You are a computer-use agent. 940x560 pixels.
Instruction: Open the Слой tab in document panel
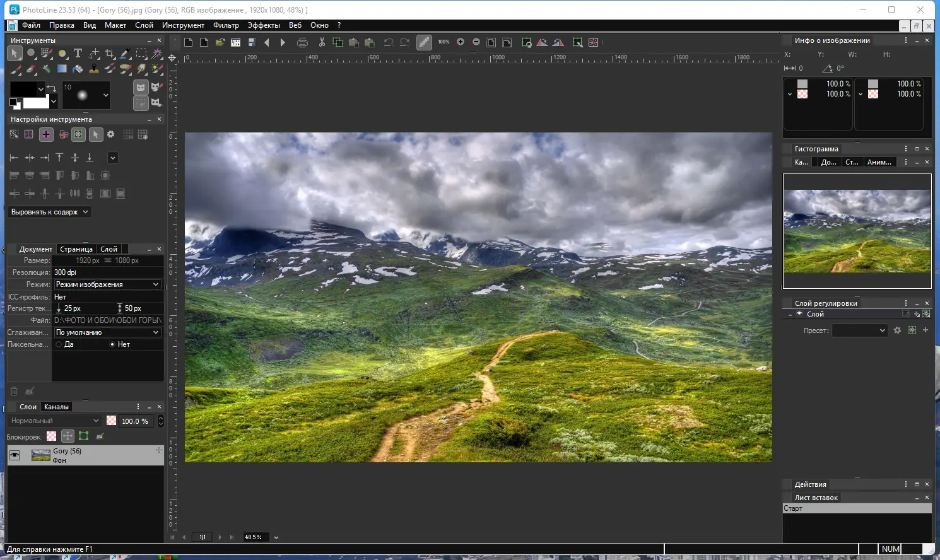109,249
